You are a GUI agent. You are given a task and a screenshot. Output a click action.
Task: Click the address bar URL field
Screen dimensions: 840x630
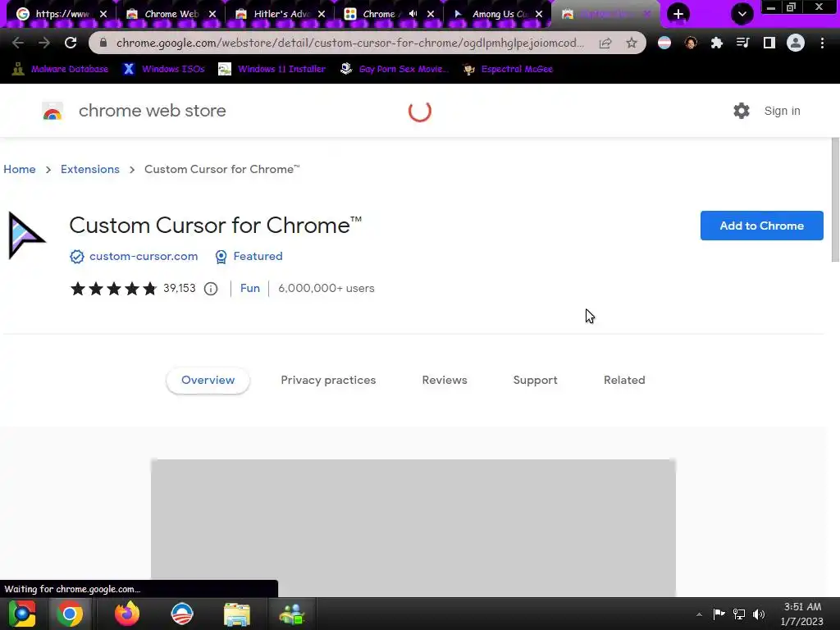[x=349, y=43]
